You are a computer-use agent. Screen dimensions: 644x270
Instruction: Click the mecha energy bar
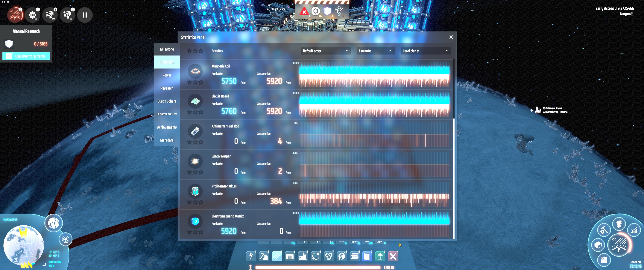(x=318, y=267)
